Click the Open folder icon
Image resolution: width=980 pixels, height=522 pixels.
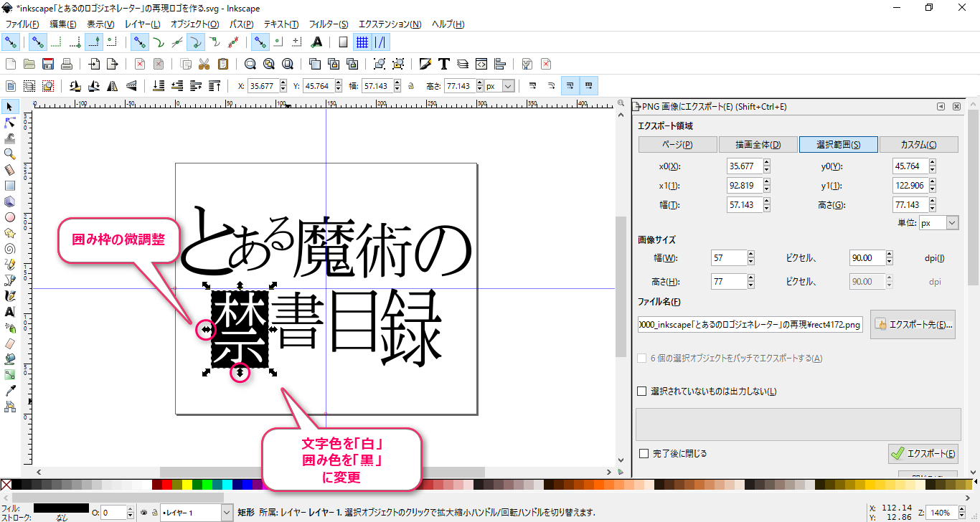click(x=29, y=64)
